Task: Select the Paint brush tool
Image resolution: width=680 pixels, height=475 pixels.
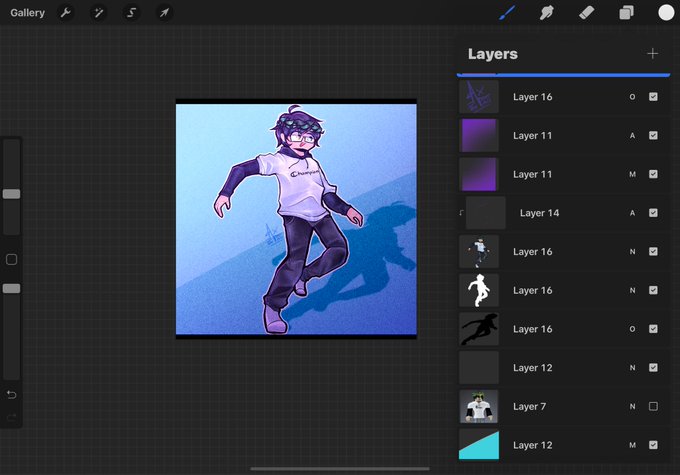Action: (507, 13)
